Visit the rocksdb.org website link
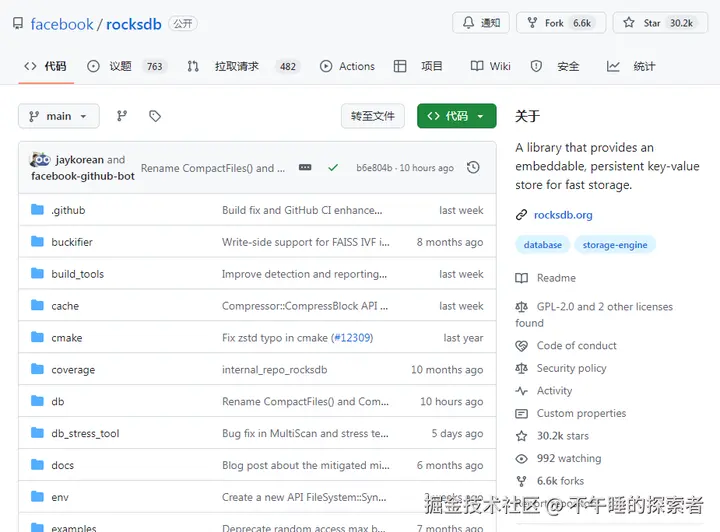720x532 pixels. [563, 215]
